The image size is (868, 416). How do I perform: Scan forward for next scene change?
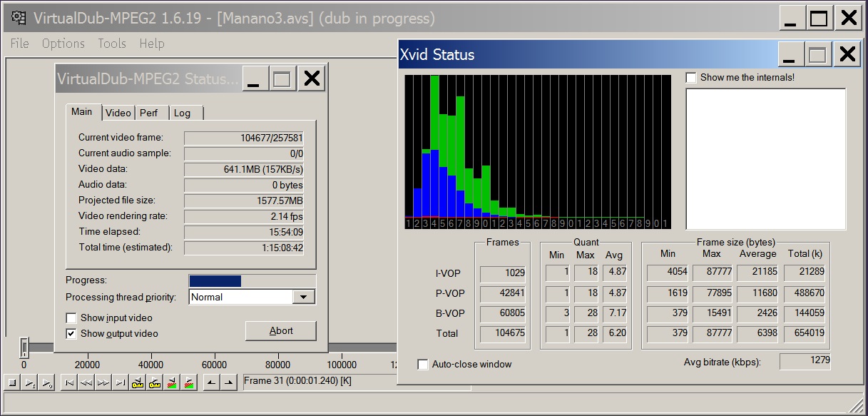pos(189,383)
